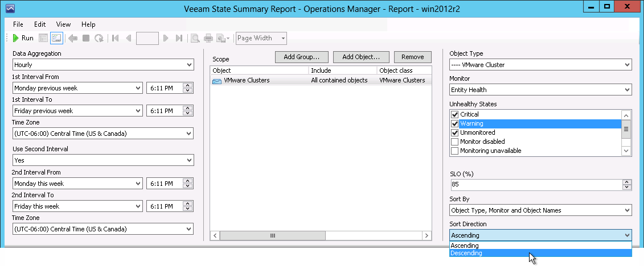The image size is (644, 266).
Task: Decrease the SLO (%) value stepper
Action: pos(627,188)
